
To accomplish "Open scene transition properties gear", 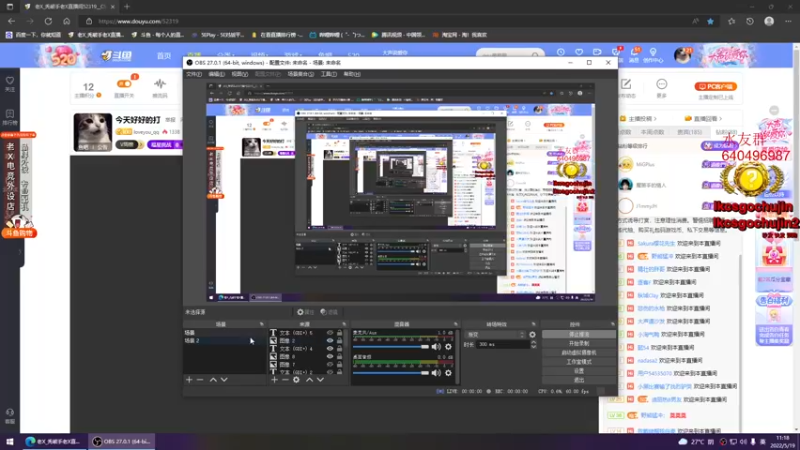I will point(533,335).
